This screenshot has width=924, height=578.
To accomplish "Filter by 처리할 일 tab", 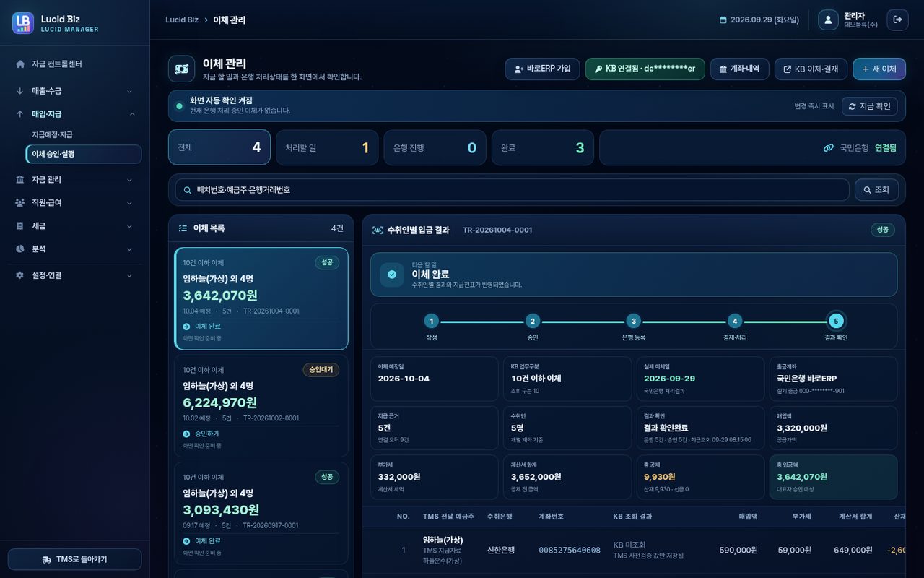I will tap(327, 147).
